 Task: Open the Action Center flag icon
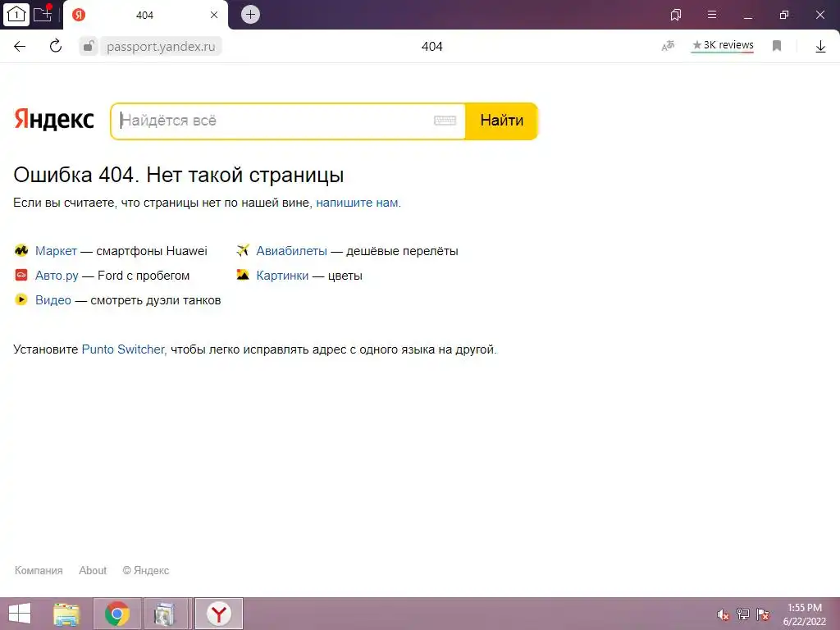[763, 614]
